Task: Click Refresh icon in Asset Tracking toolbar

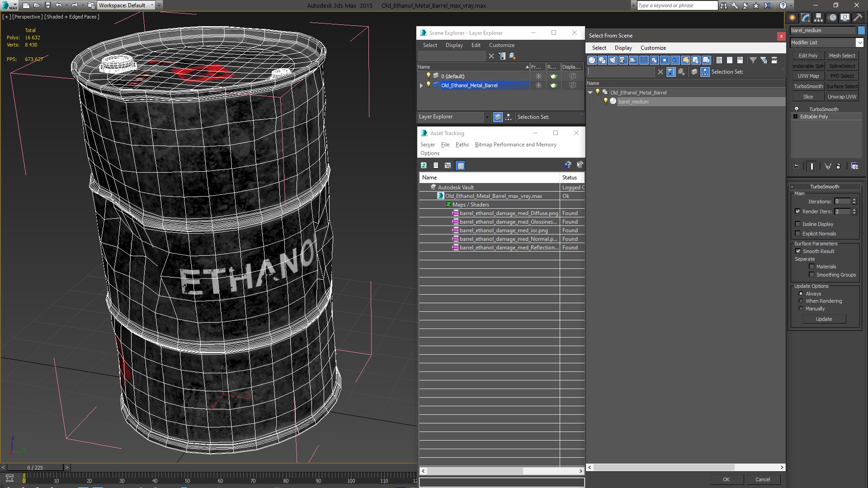Action: pyautogui.click(x=424, y=165)
